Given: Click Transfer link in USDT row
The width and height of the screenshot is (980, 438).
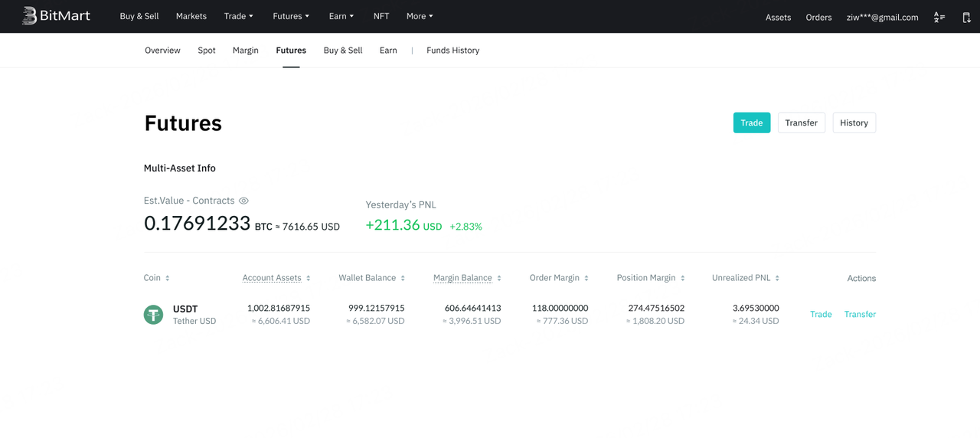Looking at the screenshot, I should click(x=860, y=314).
